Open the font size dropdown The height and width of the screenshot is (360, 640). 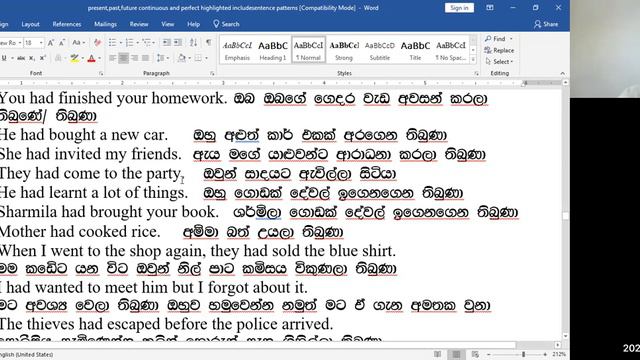click(41, 43)
